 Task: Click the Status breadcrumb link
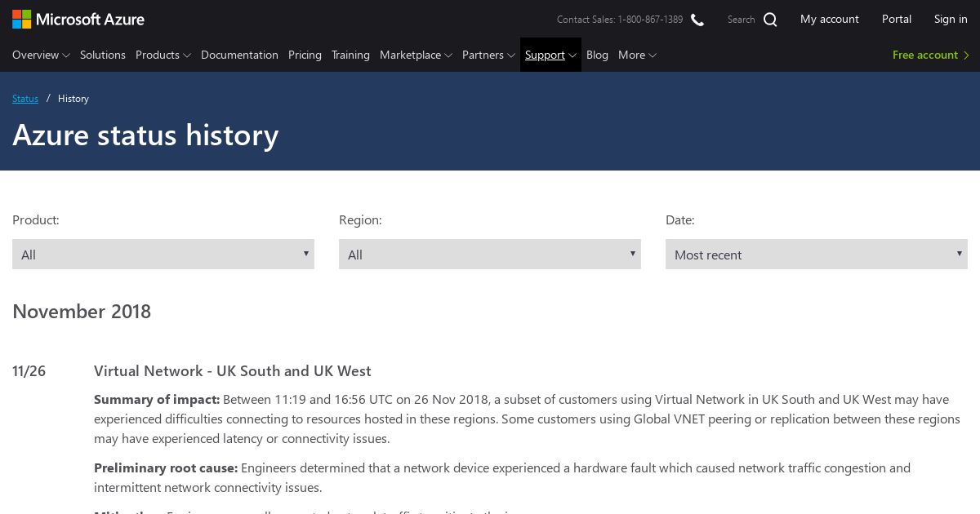click(25, 99)
